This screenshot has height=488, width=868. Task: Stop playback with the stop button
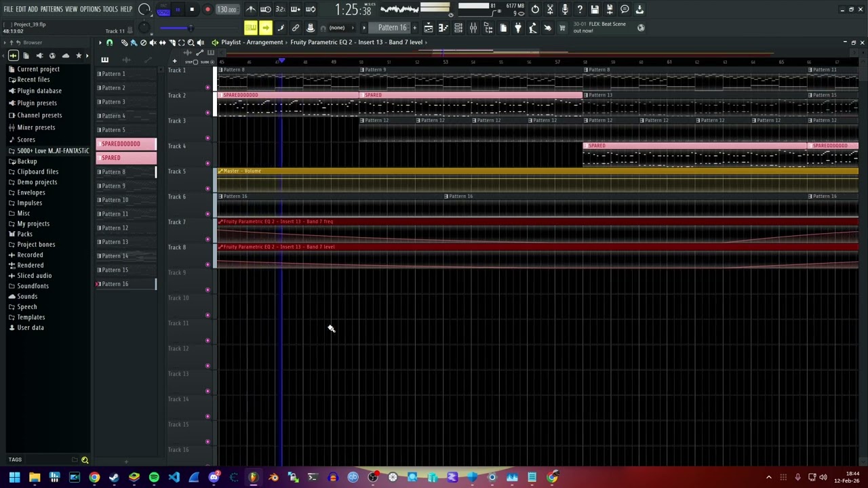pyautogui.click(x=192, y=9)
